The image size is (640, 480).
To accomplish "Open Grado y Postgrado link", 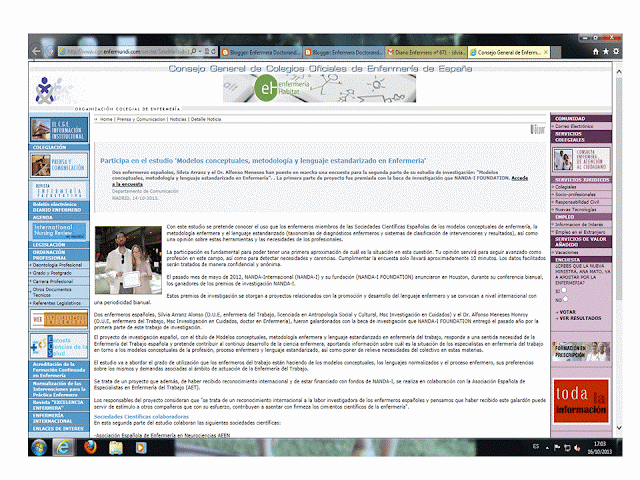I will (x=51, y=273).
